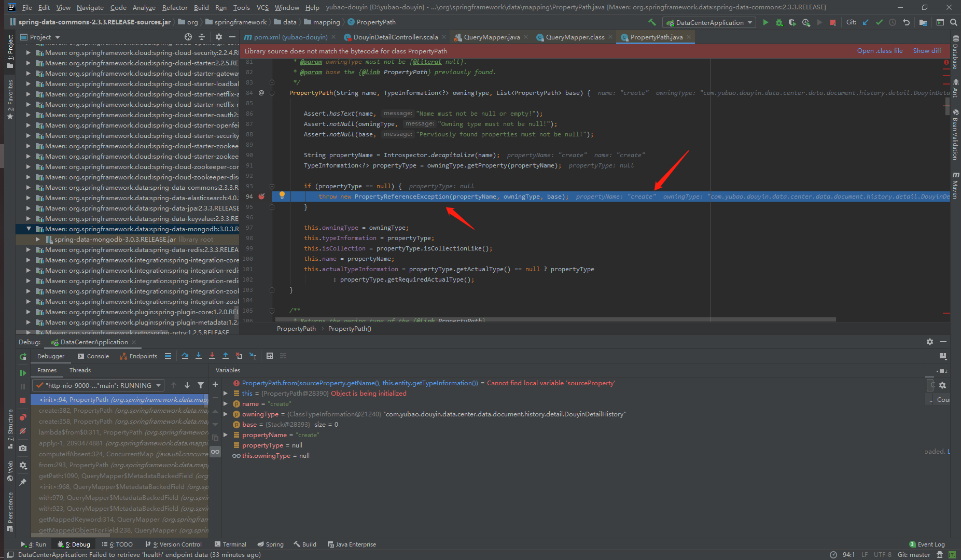The height and width of the screenshot is (560, 961).
Task: Toggle the Structure tool window
Action: (x=10, y=428)
